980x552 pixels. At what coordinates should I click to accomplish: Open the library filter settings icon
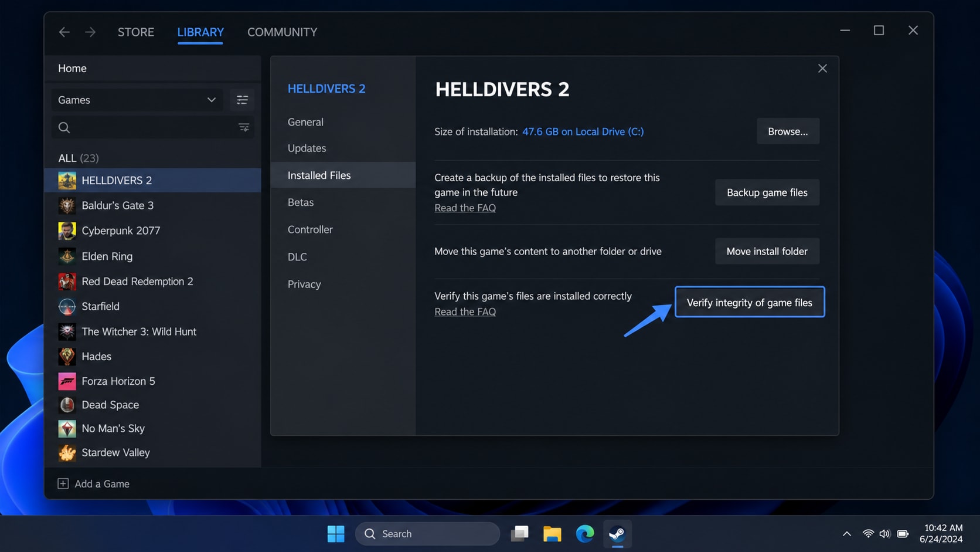[242, 100]
